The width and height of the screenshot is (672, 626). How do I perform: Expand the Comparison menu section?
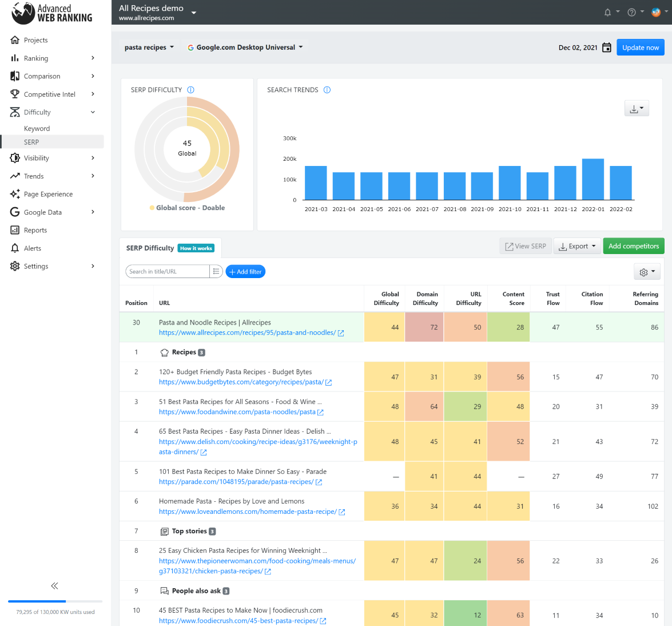click(93, 76)
